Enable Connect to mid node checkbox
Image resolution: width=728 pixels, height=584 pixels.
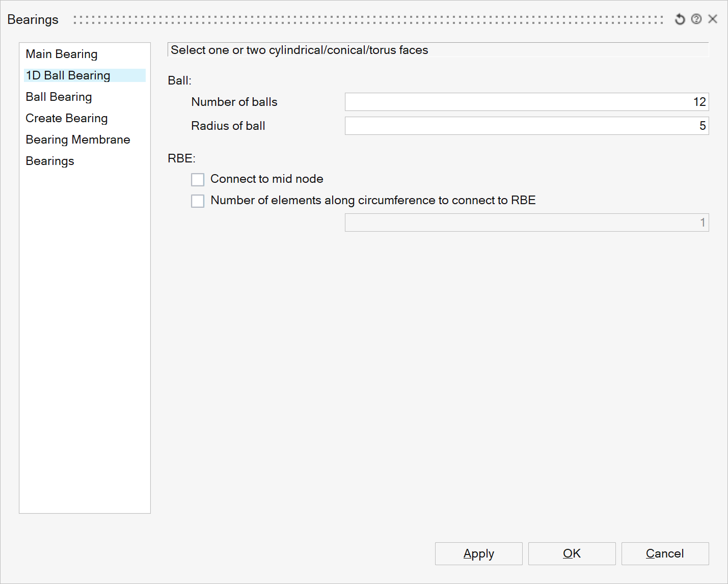(x=198, y=180)
